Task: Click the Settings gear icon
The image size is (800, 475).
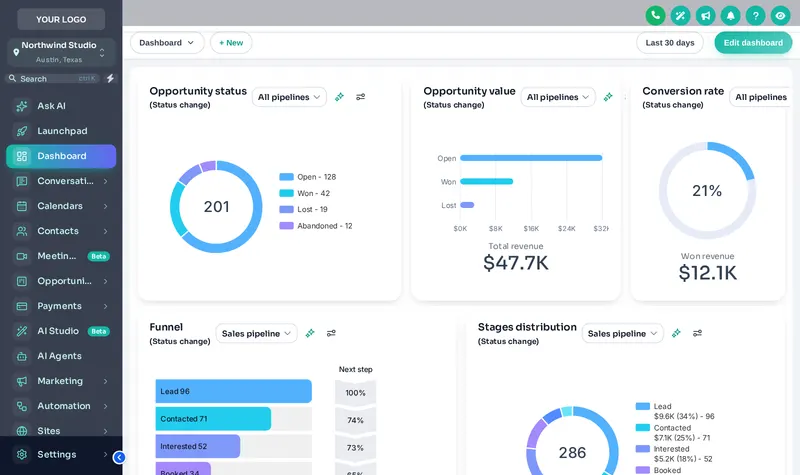Action: pyautogui.click(x=21, y=455)
